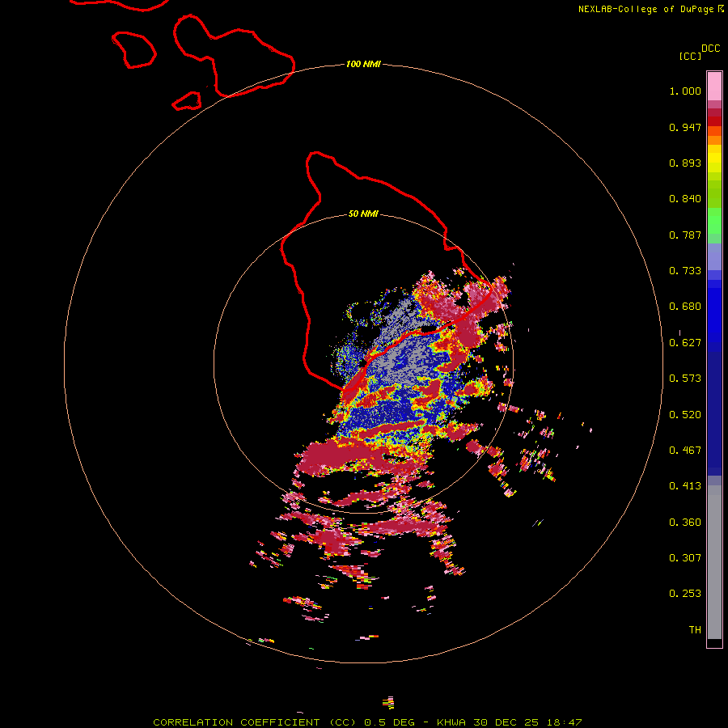Viewport: 728px width, 728px height.
Task: Click the 0.360 colorbar value
Action: pos(685,523)
